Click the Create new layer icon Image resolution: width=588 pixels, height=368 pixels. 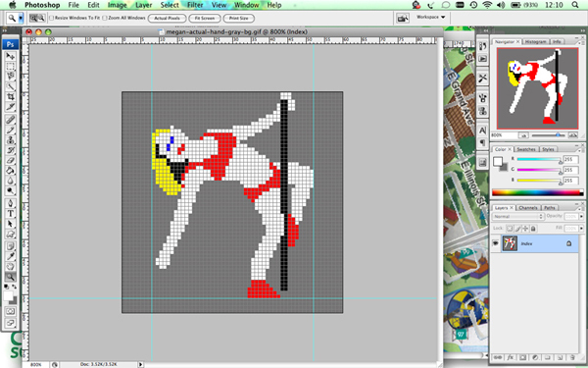(x=560, y=358)
